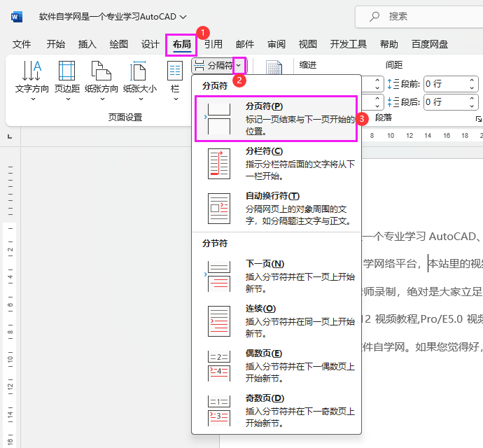Open the 段落 dialog launcher
The image size is (483, 448).
tap(478, 119)
